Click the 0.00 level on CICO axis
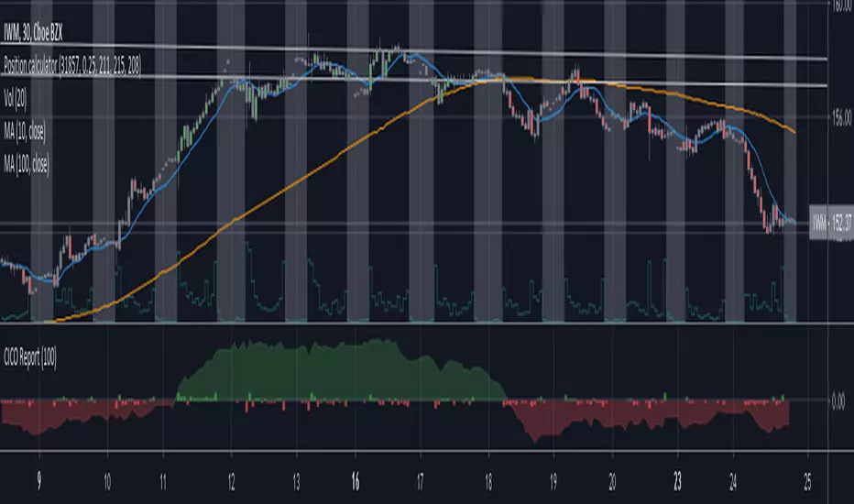The image size is (854, 504). [x=838, y=402]
